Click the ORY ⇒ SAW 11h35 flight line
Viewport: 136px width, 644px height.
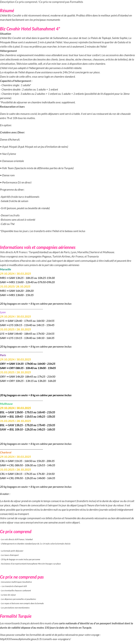point(28,364)
